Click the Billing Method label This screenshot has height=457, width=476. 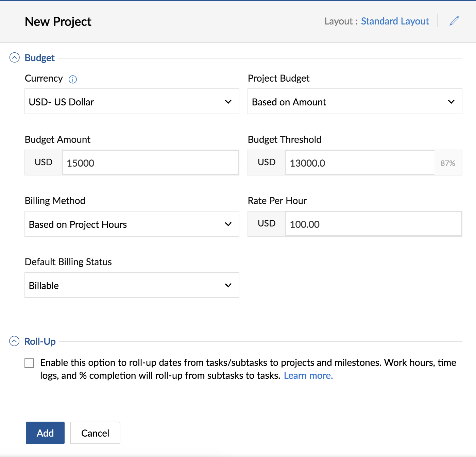tap(55, 201)
